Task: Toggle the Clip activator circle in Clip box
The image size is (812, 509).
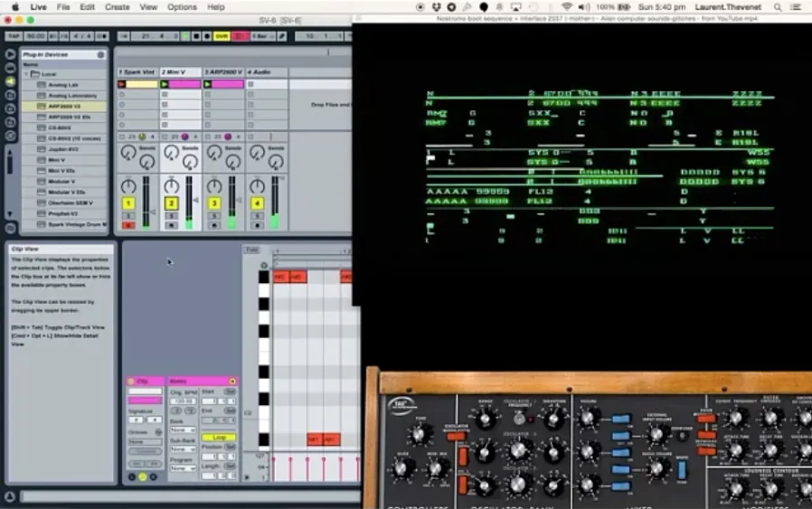Action: [130, 382]
